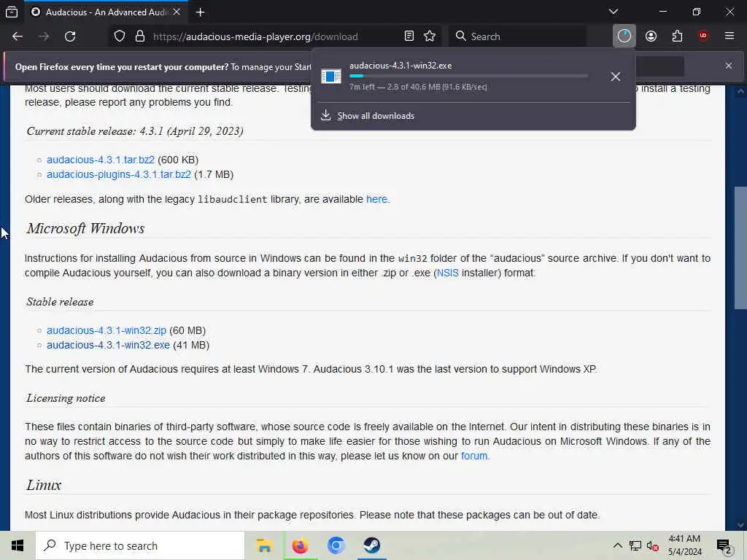
Task: Click the taskbar 'Type here to search' box
Action: point(140,545)
